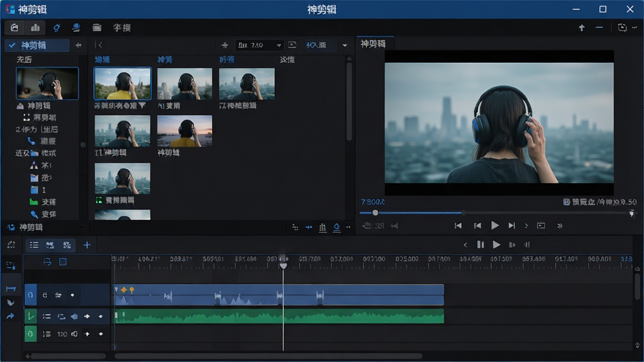Switch to the 神剪辑 preview tab
The image size is (644, 362).
point(374,44)
